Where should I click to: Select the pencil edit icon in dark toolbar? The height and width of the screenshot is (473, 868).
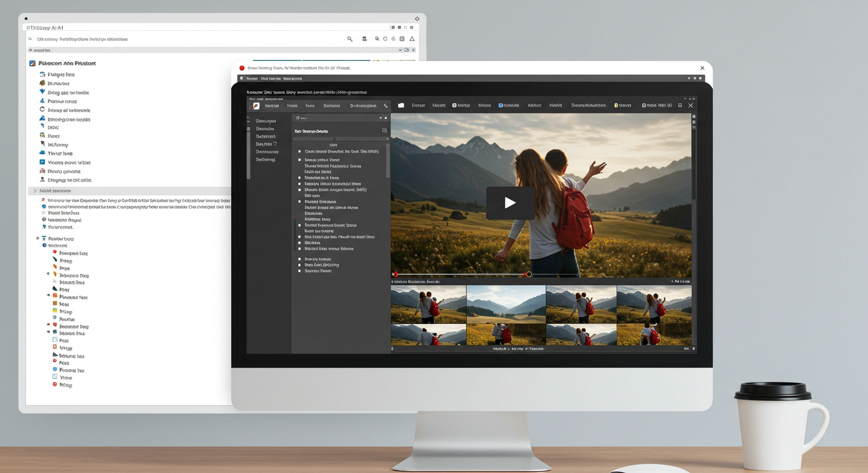coord(386,106)
